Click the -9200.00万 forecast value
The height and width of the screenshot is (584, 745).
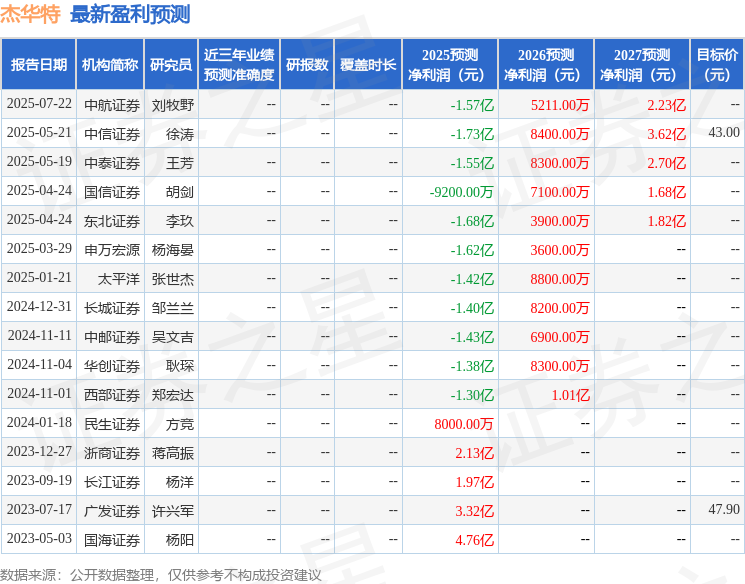click(x=461, y=192)
